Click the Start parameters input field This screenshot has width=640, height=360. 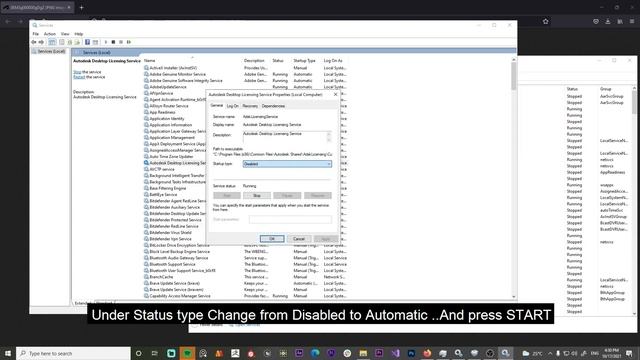[x=290, y=220]
